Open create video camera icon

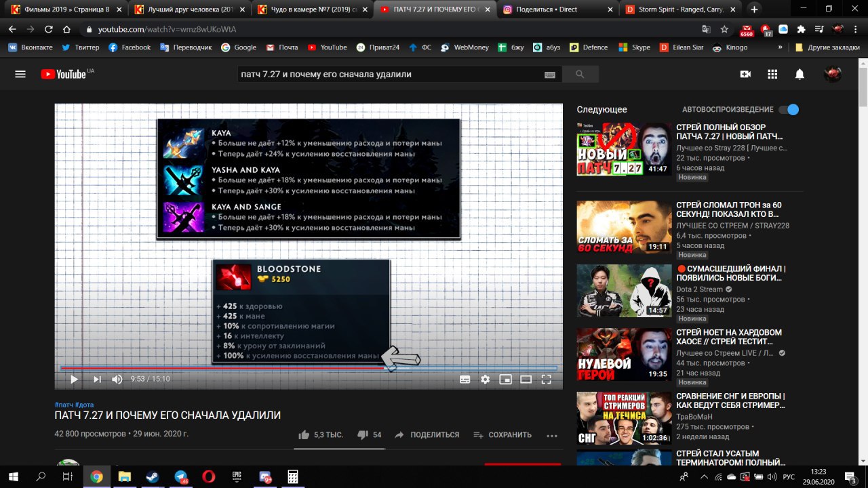(x=745, y=74)
